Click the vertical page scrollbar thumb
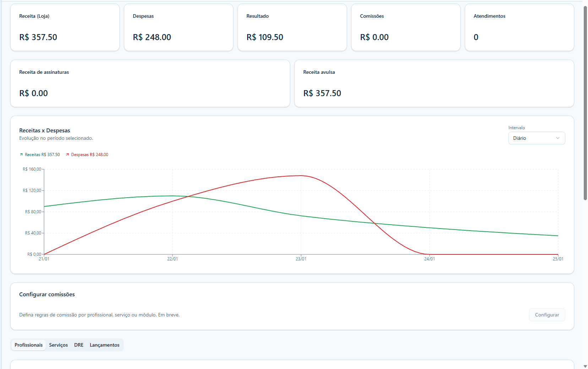Image resolution: width=588 pixels, height=369 pixels. (x=585, y=103)
